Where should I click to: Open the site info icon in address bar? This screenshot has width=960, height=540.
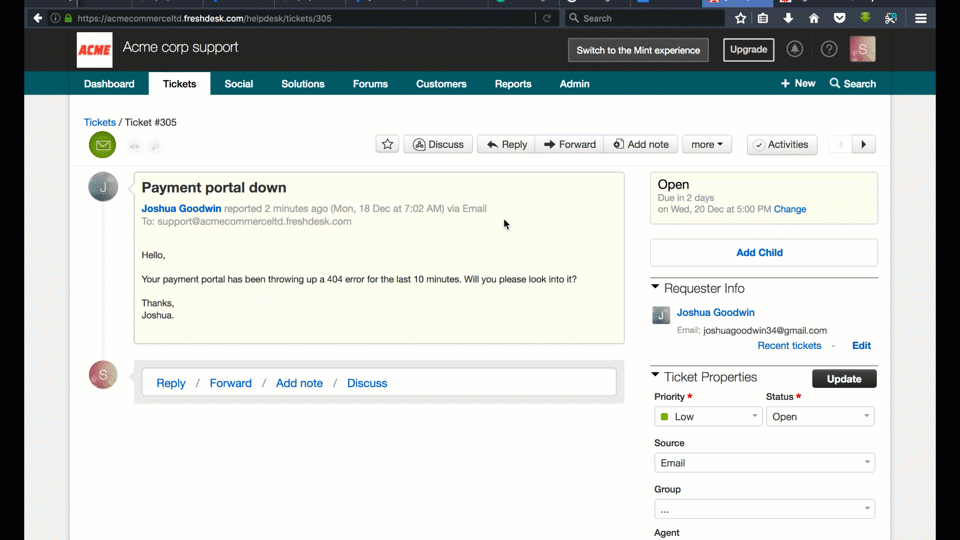pos(55,18)
